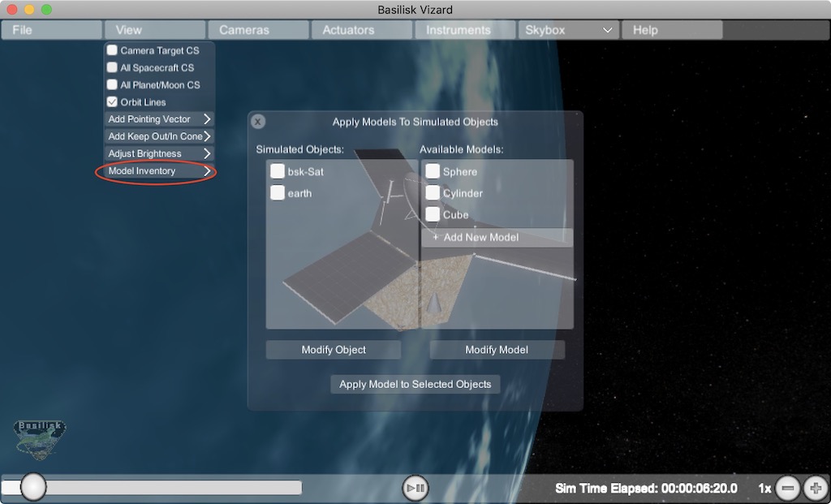Image resolution: width=831 pixels, height=504 pixels.
Task: Click the plus icon for Add New Model
Action: tap(436, 237)
